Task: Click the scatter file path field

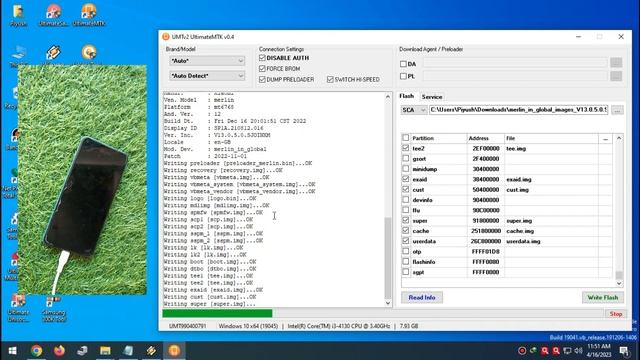Action: tap(518, 110)
